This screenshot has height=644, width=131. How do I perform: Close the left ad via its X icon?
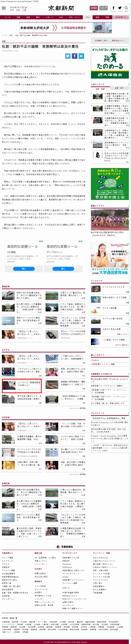click(x=42, y=241)
